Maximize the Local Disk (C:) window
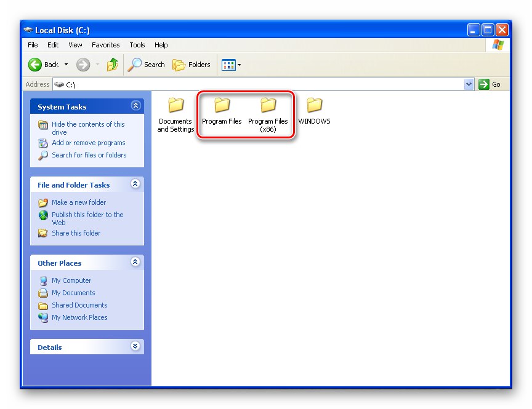The image size is (532, 409). (488, 30)
